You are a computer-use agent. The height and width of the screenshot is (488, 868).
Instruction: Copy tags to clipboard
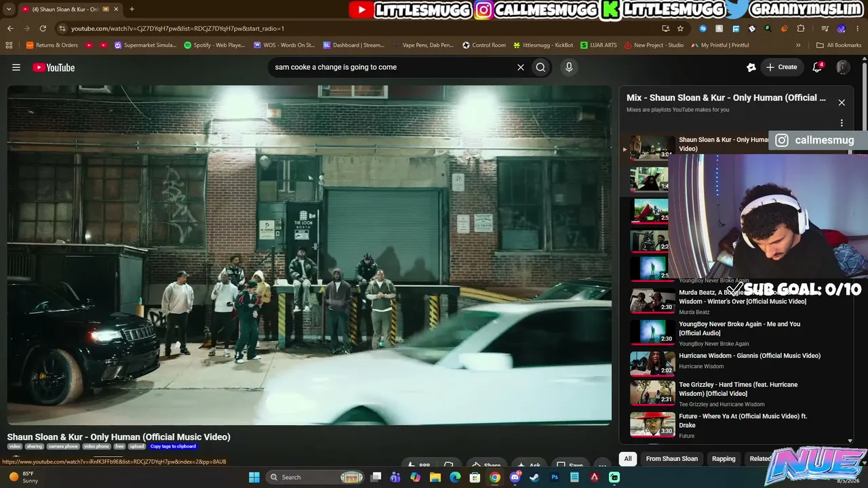pos(173,446)
